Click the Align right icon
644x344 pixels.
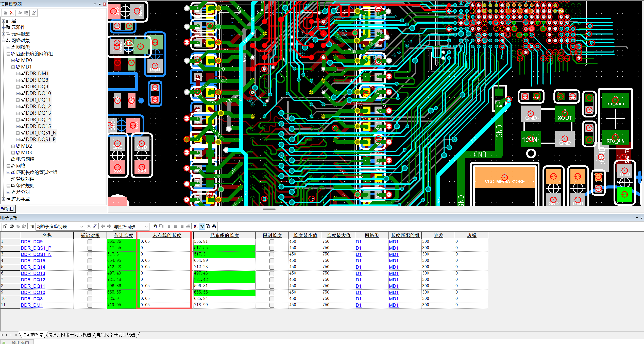tap(182, 226)
